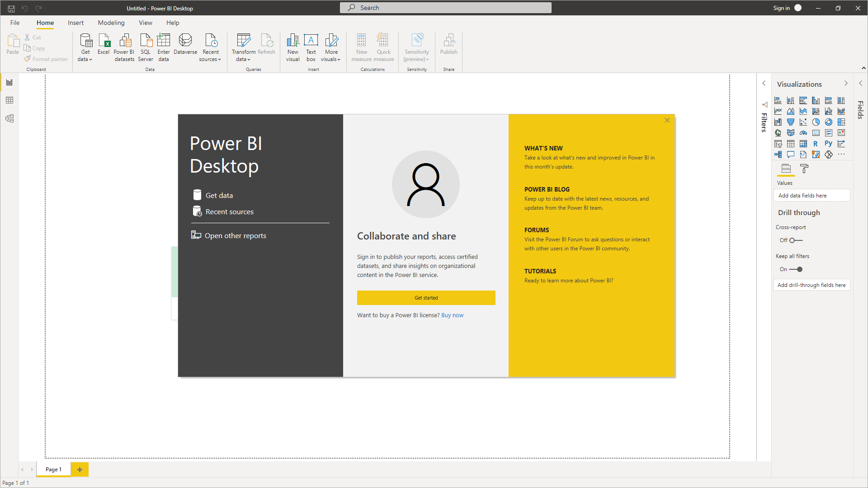
Task: Select the treemap visual
Action: [841, 122]
